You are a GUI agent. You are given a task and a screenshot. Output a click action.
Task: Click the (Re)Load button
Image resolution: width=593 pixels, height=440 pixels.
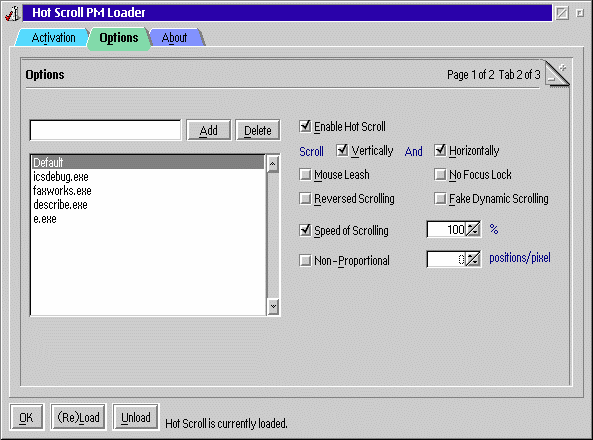tap(78, 417)
